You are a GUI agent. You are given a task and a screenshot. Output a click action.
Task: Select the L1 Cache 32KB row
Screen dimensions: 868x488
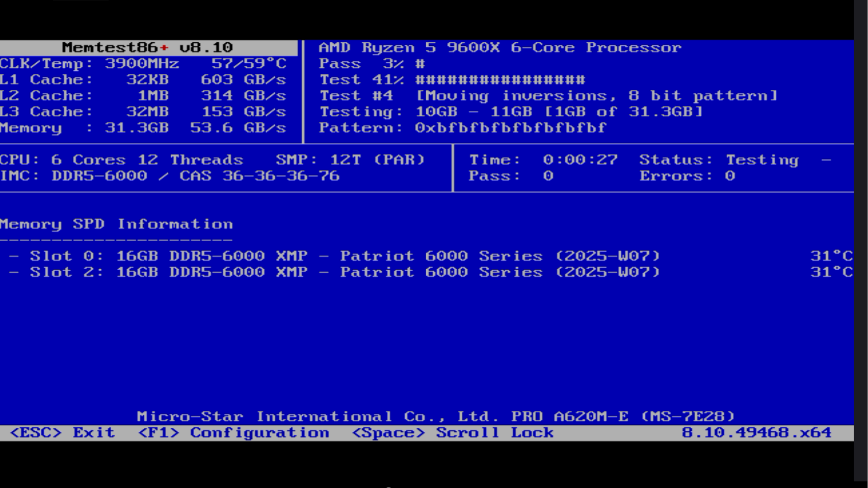[x=143, y=80]
